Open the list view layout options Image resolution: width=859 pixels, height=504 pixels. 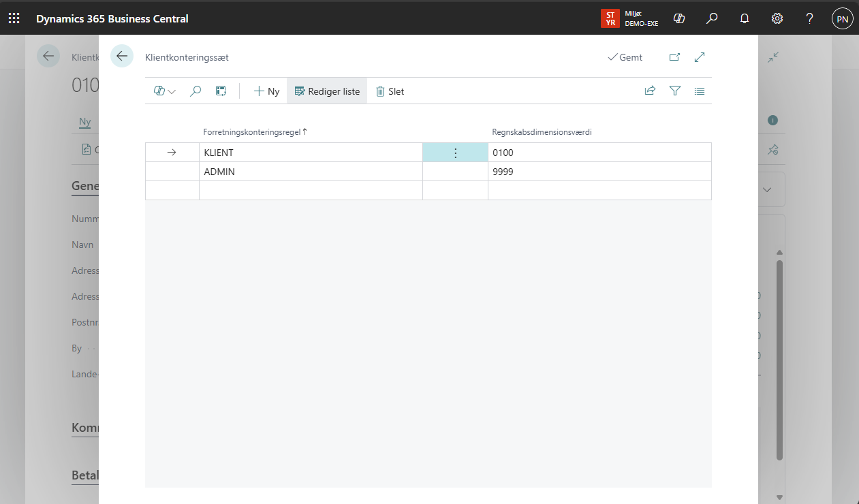[x=700, y=91]
